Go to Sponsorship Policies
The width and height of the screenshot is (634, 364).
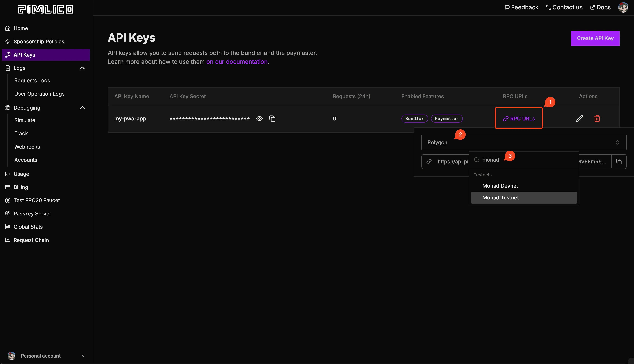coord(39,42)
